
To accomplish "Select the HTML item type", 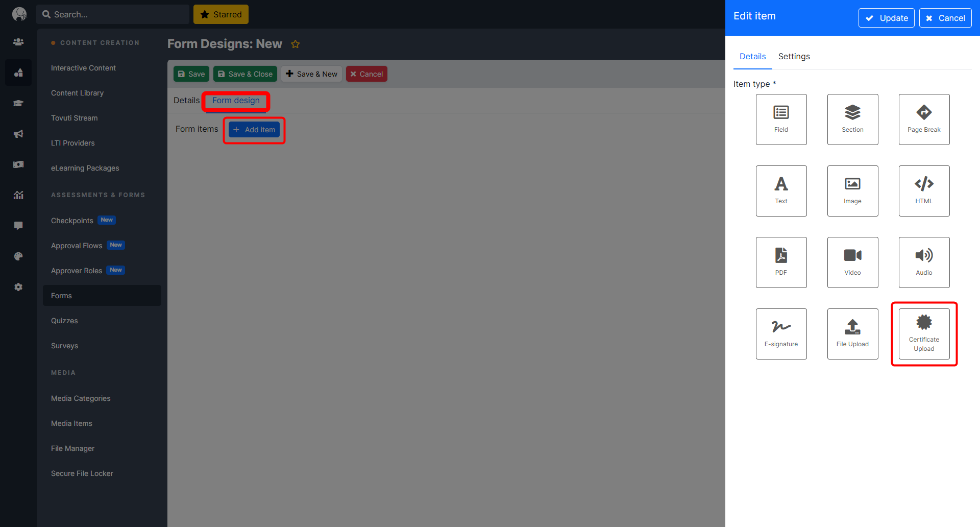I will 924,191.
